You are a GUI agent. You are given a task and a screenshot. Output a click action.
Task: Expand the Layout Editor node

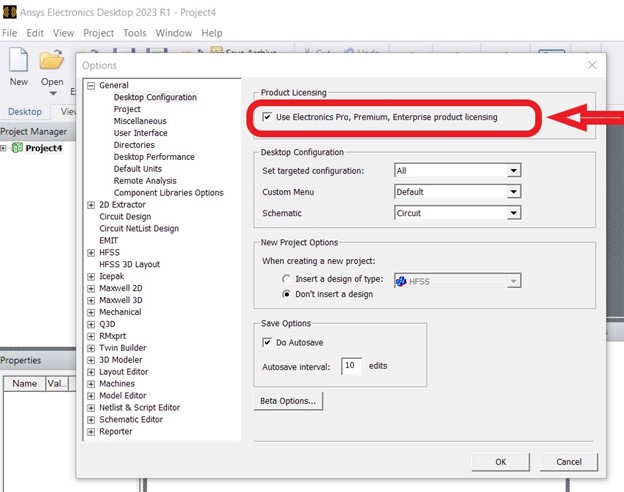click(x=91, y=372)
